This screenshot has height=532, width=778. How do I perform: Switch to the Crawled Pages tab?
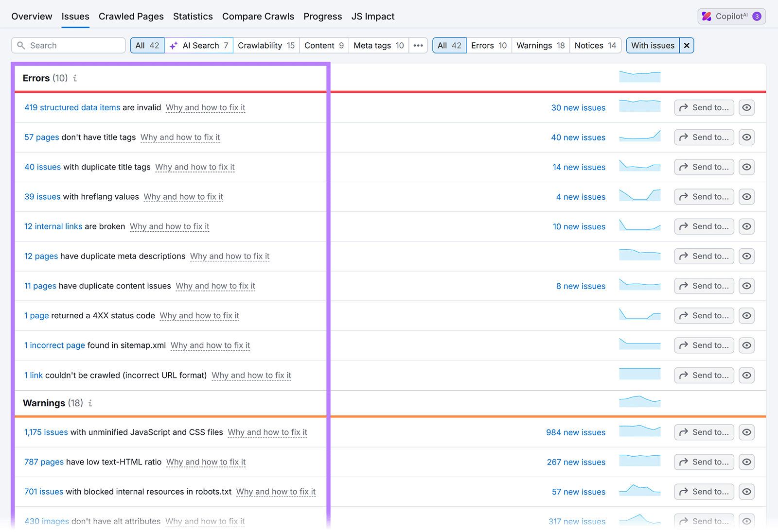(x=131, y=16)
